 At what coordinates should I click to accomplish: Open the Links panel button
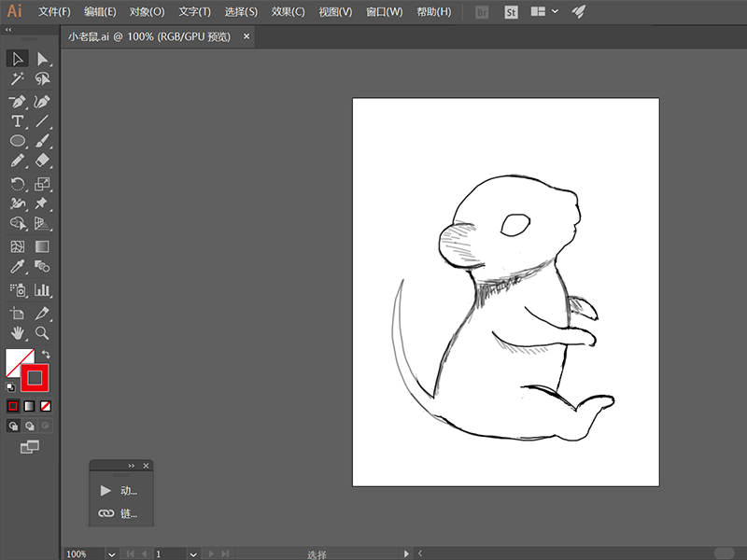pos(120,513)
